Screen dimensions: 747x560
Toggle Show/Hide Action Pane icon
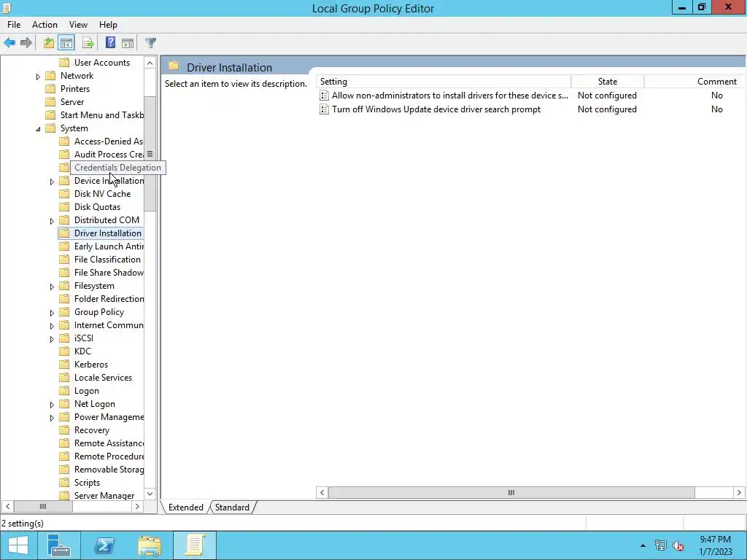[x=128, y=43]
